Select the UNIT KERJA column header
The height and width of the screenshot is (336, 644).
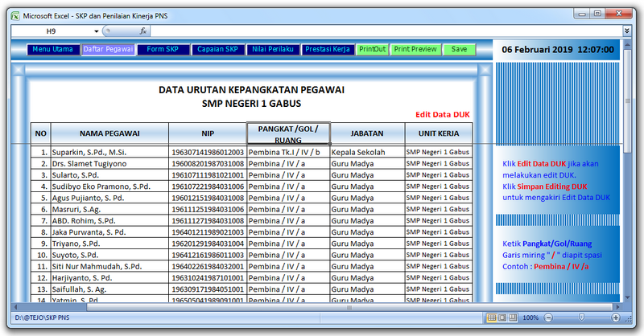(x=439, y=133)
